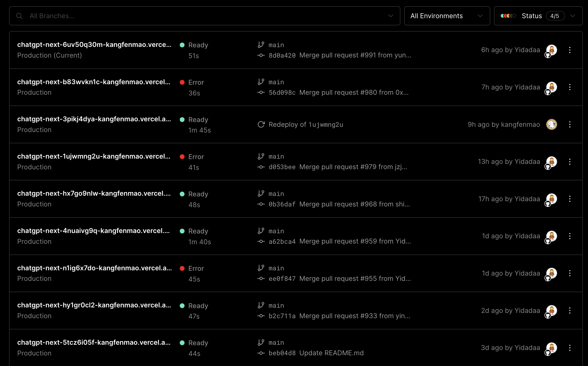Click the GitHub badge on Yidadaa's avatar
588x366 pixels.
(548, 55)
